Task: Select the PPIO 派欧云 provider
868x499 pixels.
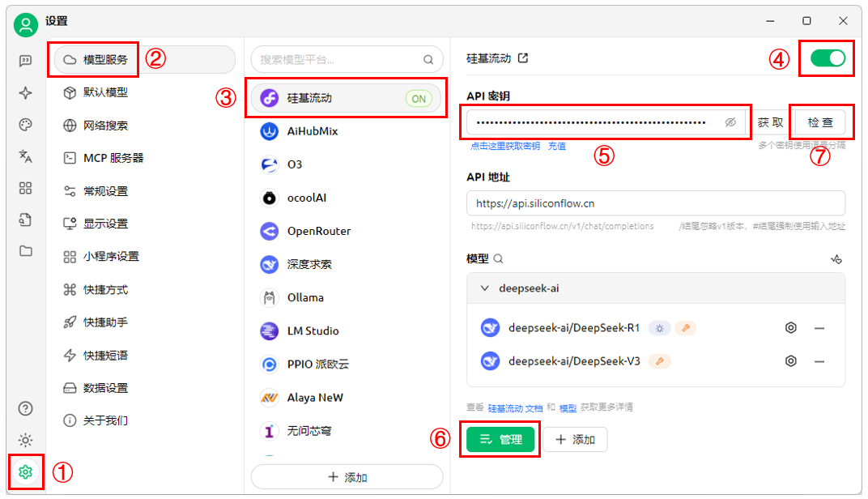Action: pyautogui.click(x=347, y=364)
